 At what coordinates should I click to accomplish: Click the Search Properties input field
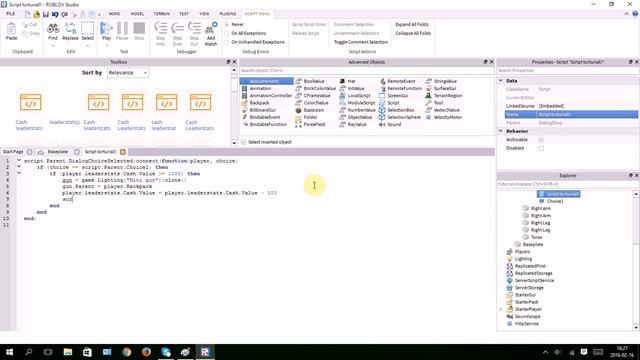coord(568,71)
